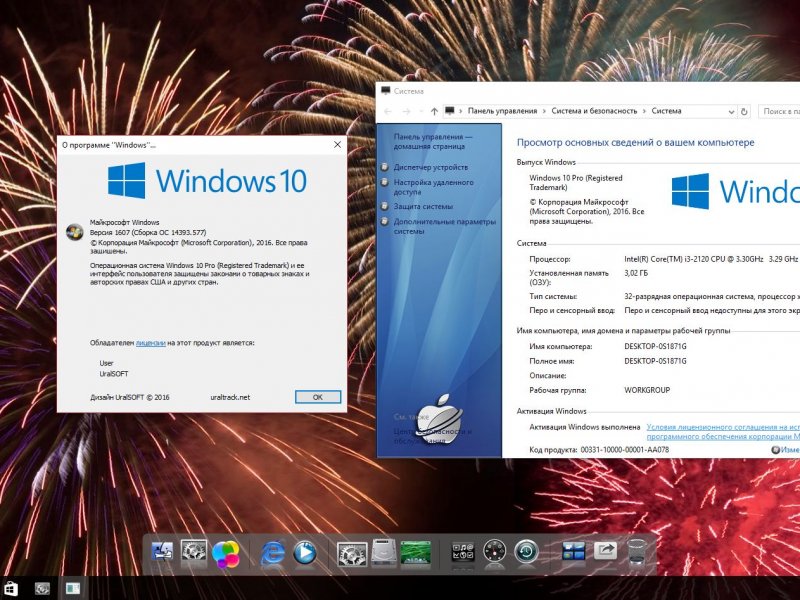The height and width of the screenshot is (600, 800).
Task: Click the Windows 10 logo in the About dialog
Action: pyautogui.click(x=207, y=181)
